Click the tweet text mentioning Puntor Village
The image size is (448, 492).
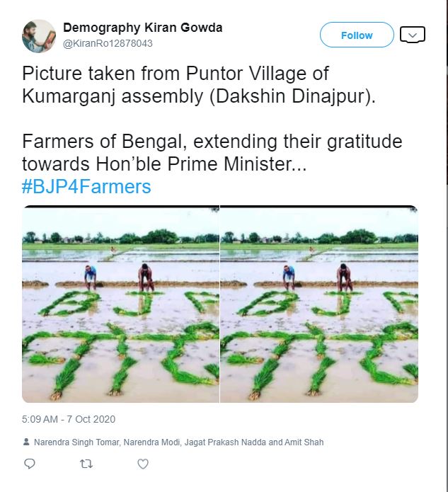176,73
